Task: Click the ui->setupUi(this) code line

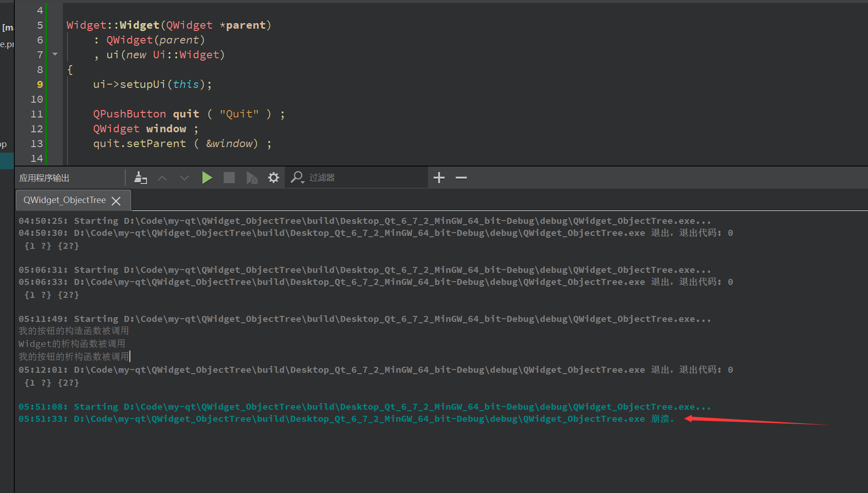Action: [x=153, y=84]
